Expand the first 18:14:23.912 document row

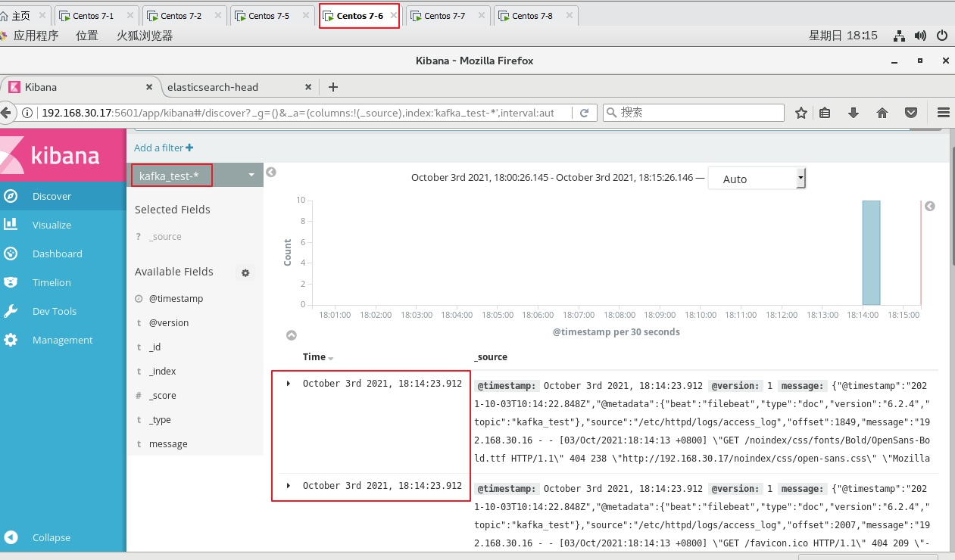tap(289, 384)
